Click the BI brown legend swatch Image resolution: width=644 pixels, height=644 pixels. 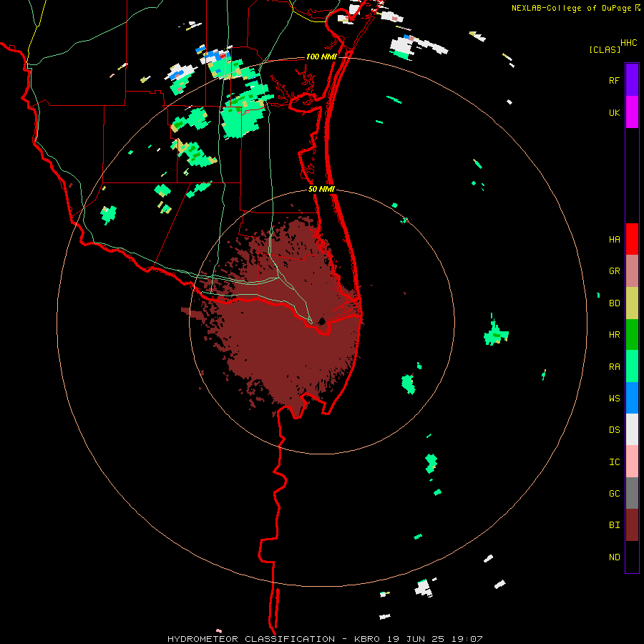(632, 525)
